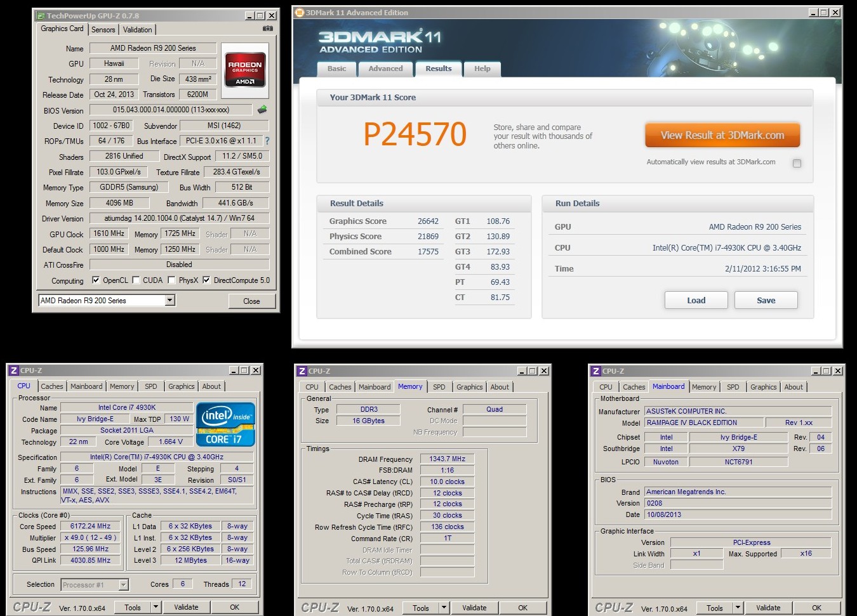Click the Intel Core i7 logo in CPU-Z
Image resolution: width=857 pixels, height=616 pixels.
click(225, 424)
